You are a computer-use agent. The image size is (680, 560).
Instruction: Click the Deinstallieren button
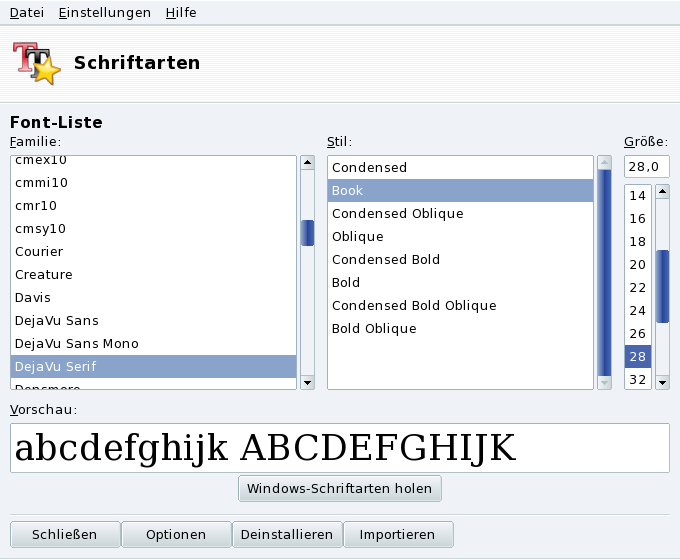pyautogui.click(x=287, y=534)
